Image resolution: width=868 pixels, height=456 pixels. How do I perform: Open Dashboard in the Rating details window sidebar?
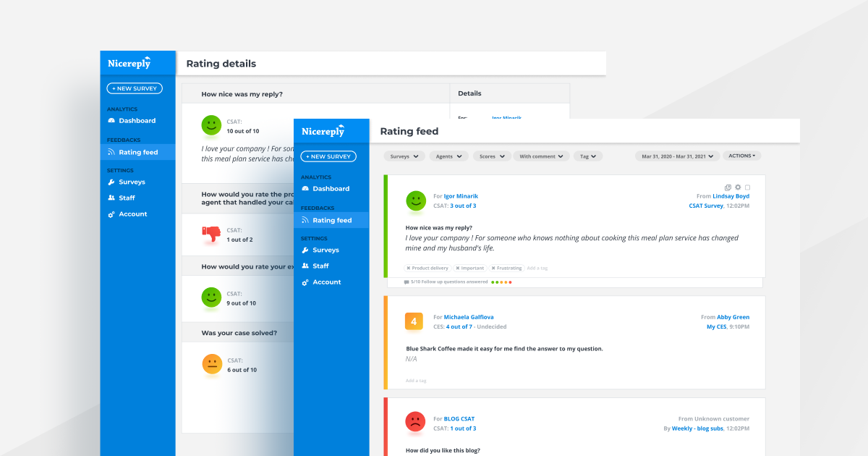pos(132,121)
